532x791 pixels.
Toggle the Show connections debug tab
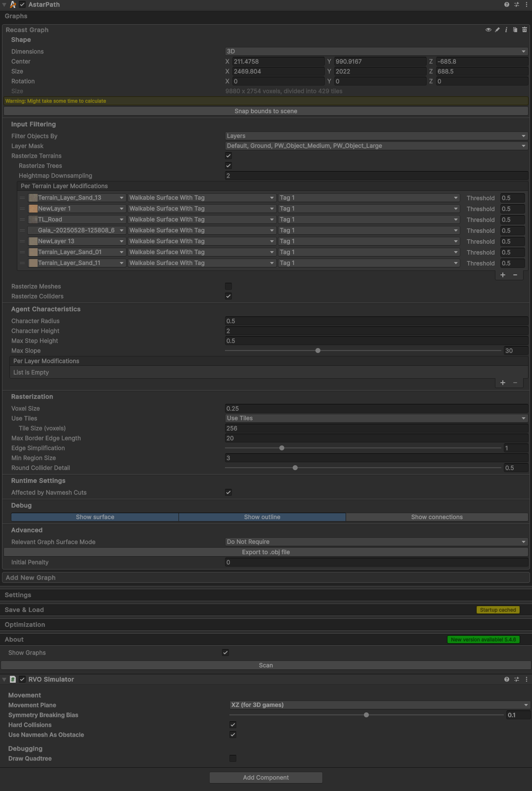(437, 517)
